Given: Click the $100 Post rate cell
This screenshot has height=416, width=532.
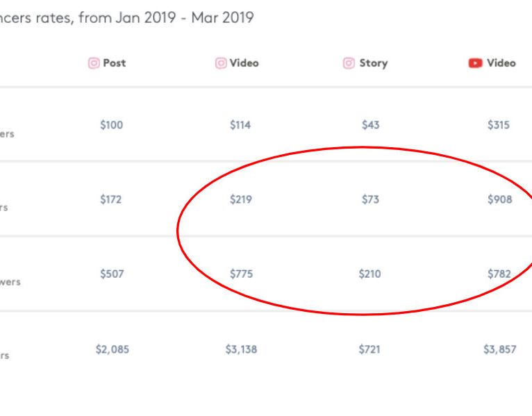Looking at the screenshot, I should click(111, 125).
